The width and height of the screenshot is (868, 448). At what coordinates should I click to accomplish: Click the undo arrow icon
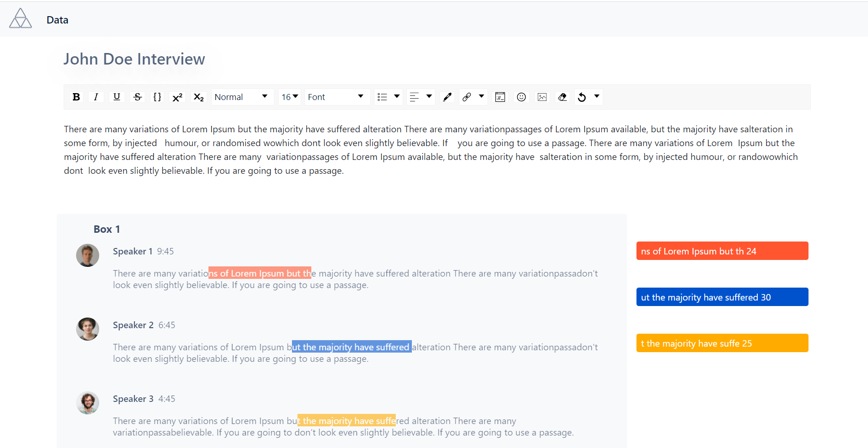pos(582,97)
